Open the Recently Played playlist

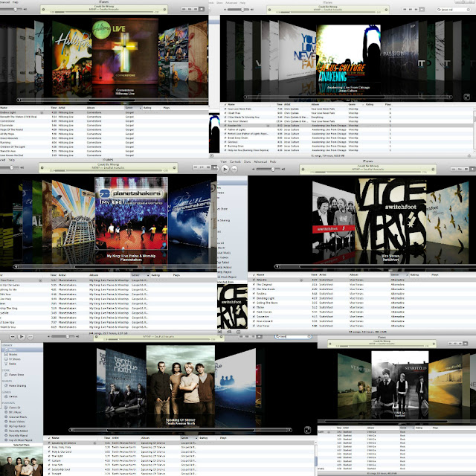pyautogui.click(x=16, y=435)
